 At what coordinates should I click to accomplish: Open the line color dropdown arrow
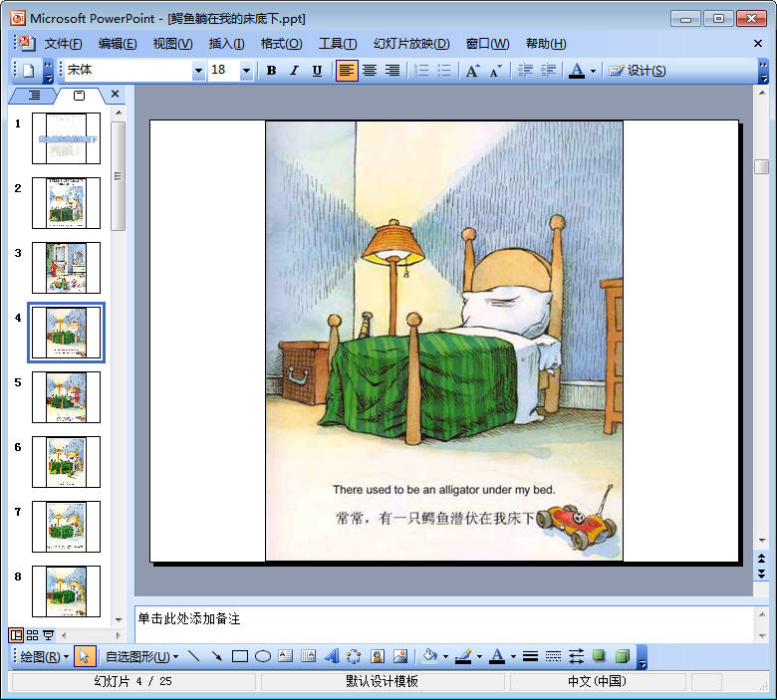click(x=480, y=657)
